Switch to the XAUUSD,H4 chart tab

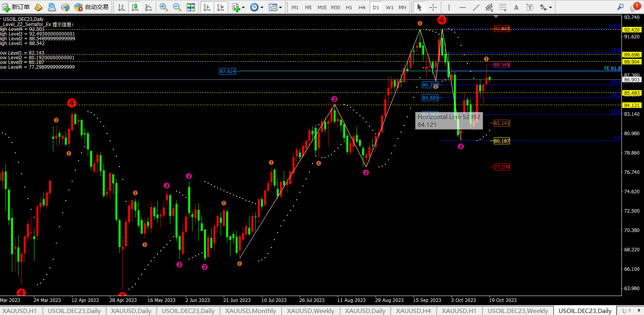tap(414, 311)
